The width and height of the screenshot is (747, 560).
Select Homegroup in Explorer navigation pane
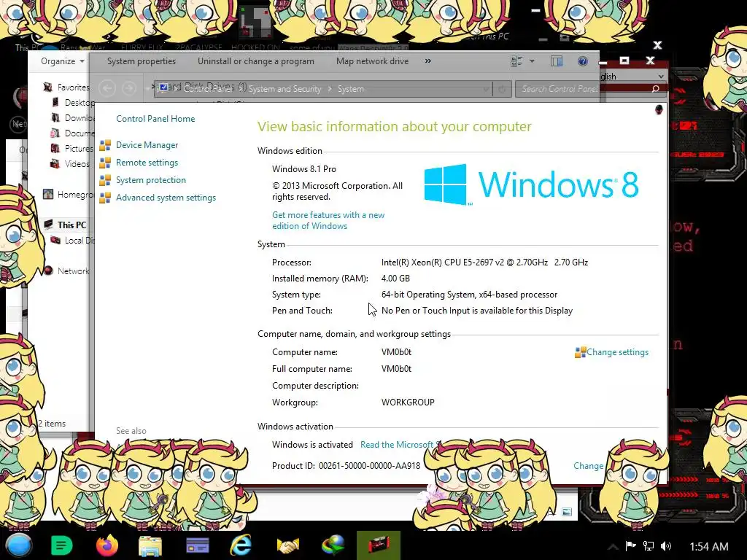click(75, 195)
